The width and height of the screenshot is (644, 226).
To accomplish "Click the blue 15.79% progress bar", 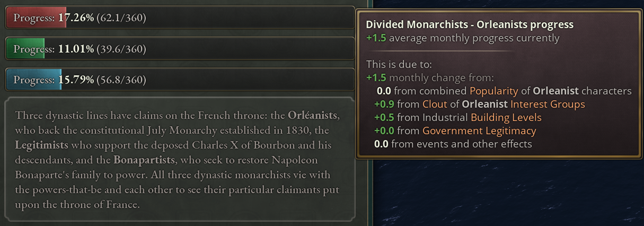I will coord(180,80).
